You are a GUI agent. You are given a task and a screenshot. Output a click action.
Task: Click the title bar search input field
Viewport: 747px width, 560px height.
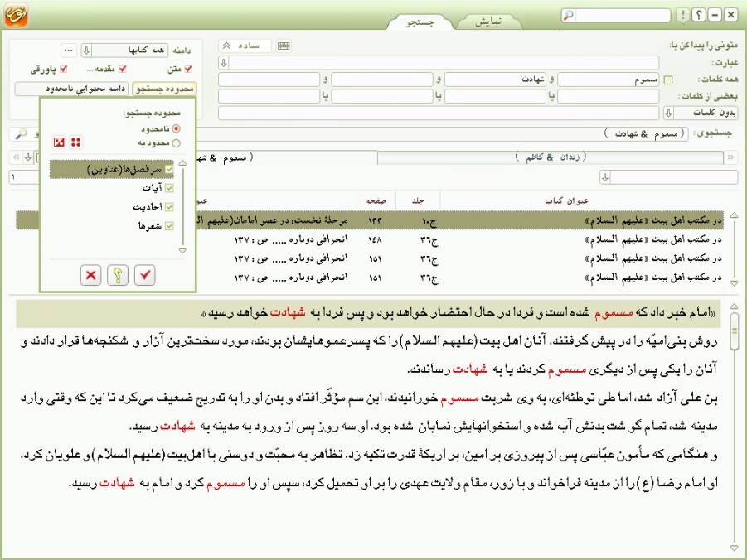623,15
